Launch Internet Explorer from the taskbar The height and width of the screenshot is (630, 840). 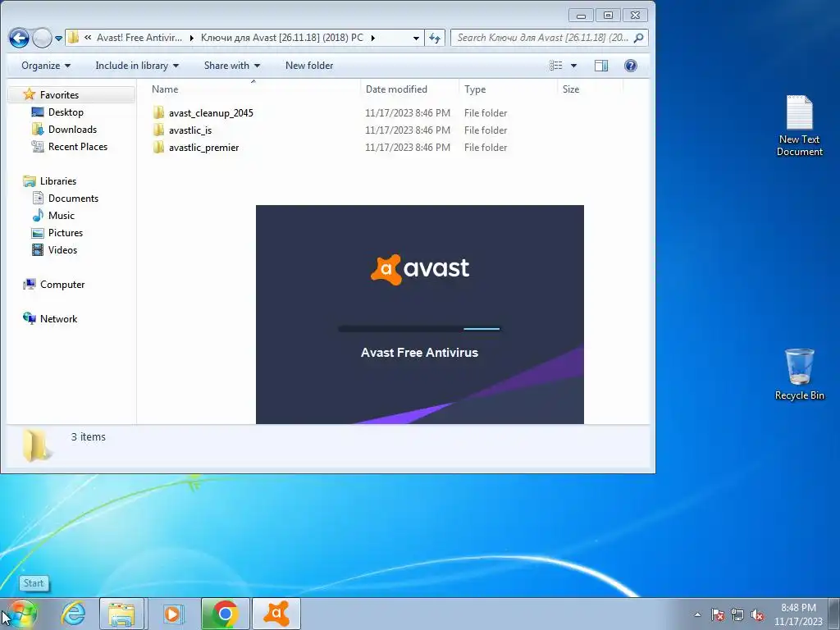[73, 614]
